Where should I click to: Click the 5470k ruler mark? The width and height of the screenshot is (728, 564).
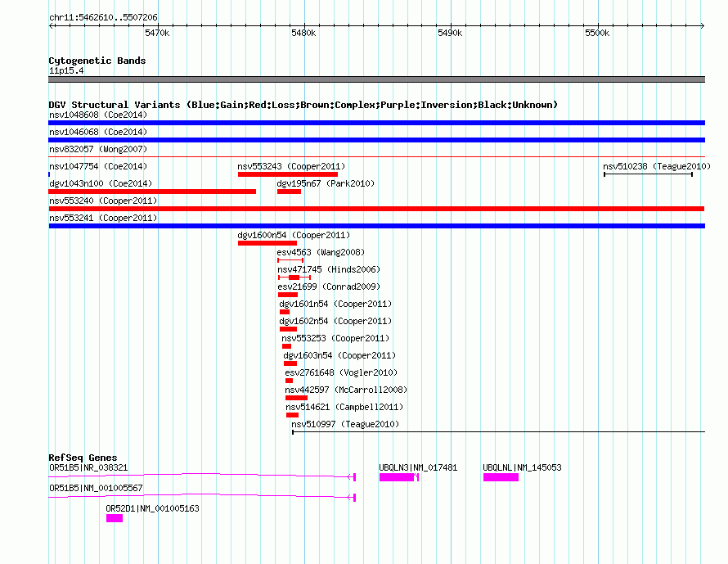[x=157, y=33]
